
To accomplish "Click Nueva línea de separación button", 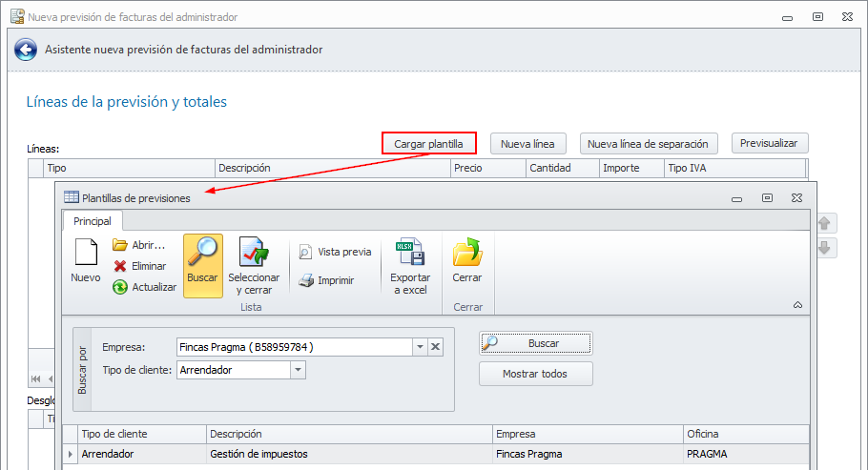I will coord(649,143).
